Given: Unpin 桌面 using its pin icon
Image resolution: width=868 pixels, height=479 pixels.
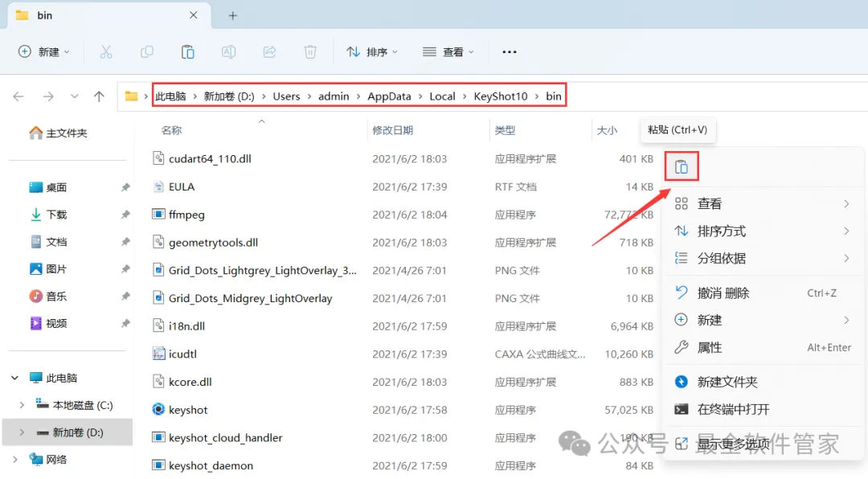Looking at the screenshot, I should click(125, 188).
